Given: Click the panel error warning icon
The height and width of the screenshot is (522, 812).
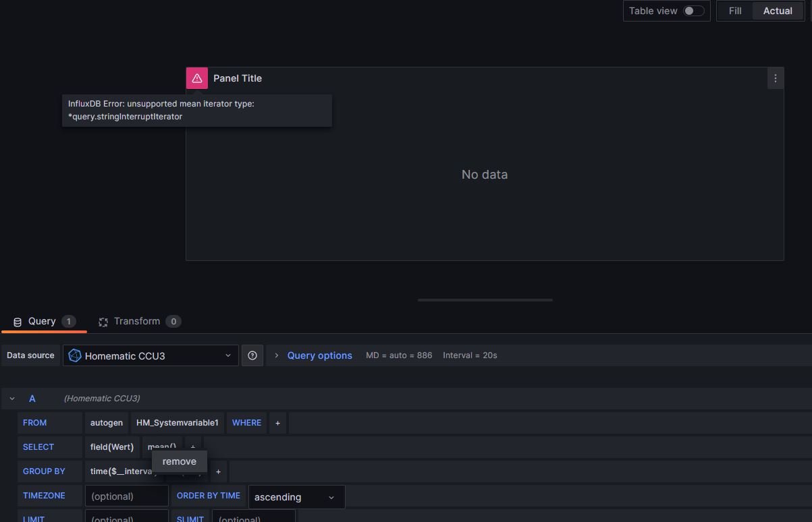Looking at the screenshot, I should coord(197,78).
